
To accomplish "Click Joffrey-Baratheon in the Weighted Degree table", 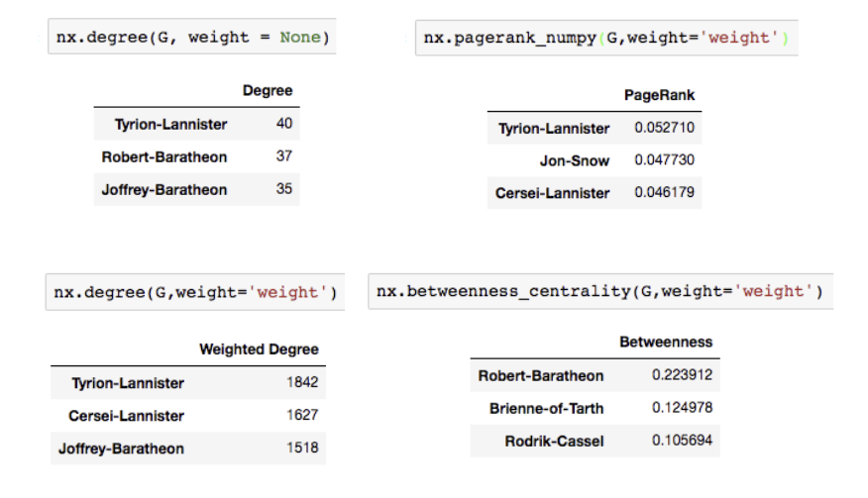I will (x=121, y=448).
